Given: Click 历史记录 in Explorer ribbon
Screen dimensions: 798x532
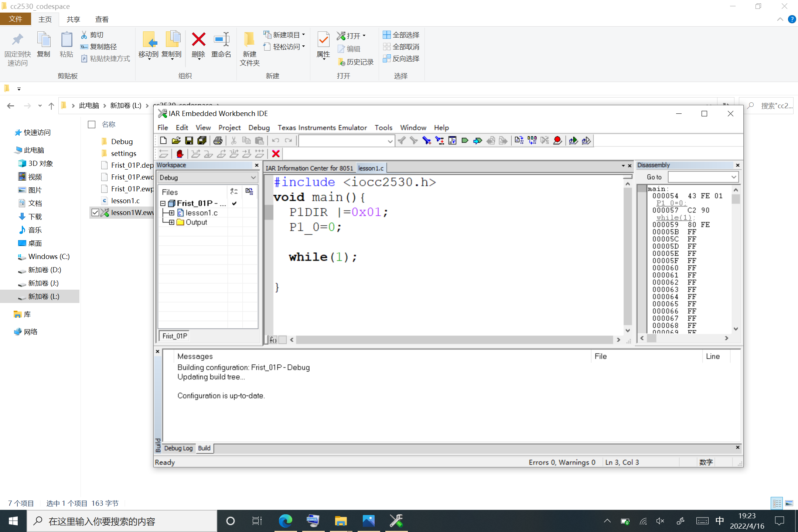Looking at the screenshot, I should 356,62.
